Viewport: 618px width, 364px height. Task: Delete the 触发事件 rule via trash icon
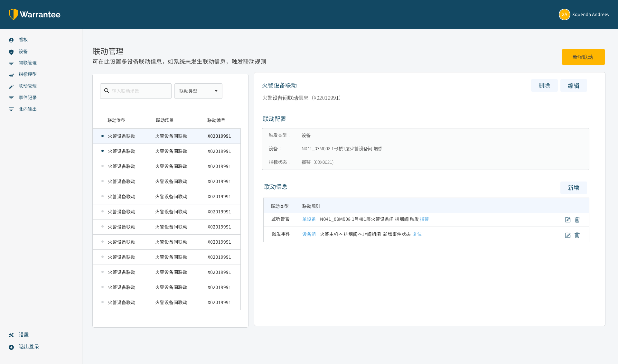(x=577, y=235)
